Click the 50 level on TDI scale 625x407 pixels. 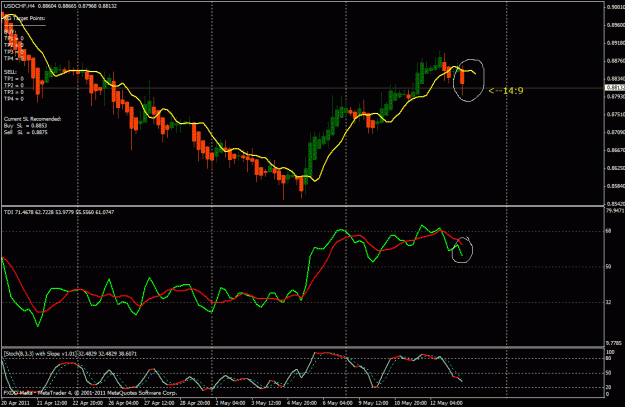coord(609,267)
